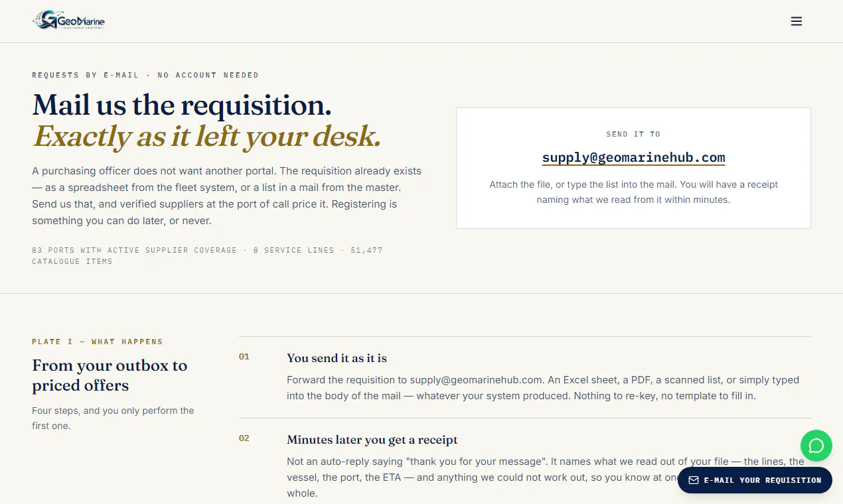Click the step number 02
The width and height of the screenshot is (843, 504).
[244, 438]
